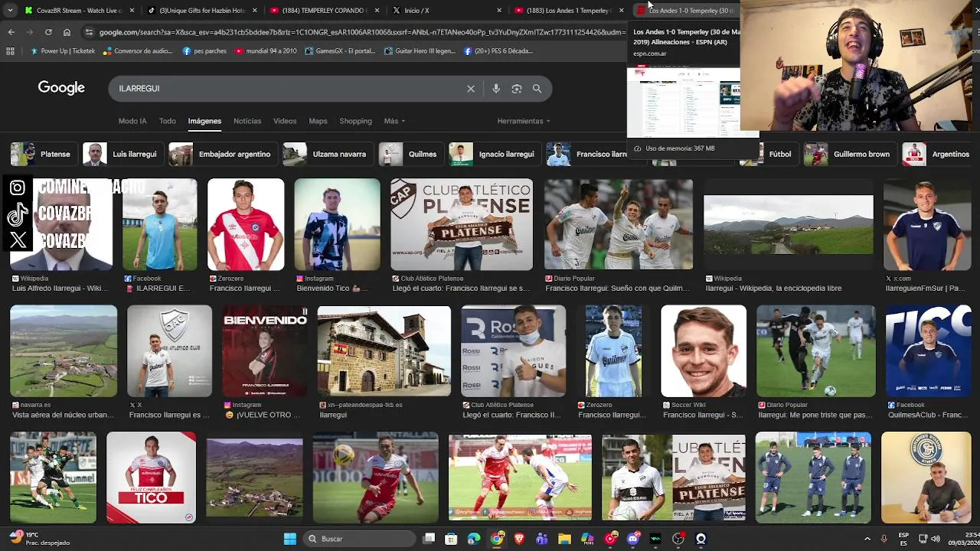Open the Soccer Wiki Francisco Ilarregui portrait

pos(704,351)
